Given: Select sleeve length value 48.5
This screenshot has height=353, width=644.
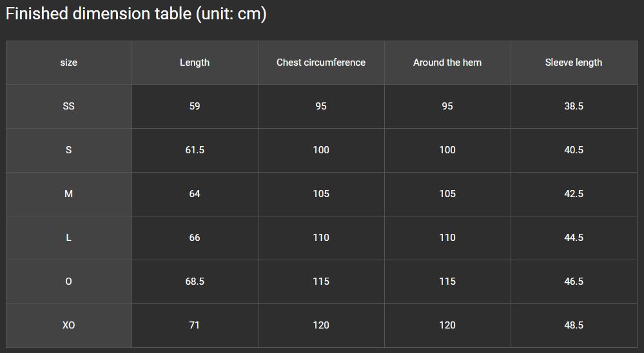Looking at the screenshot, I should [x=573, y=325].
